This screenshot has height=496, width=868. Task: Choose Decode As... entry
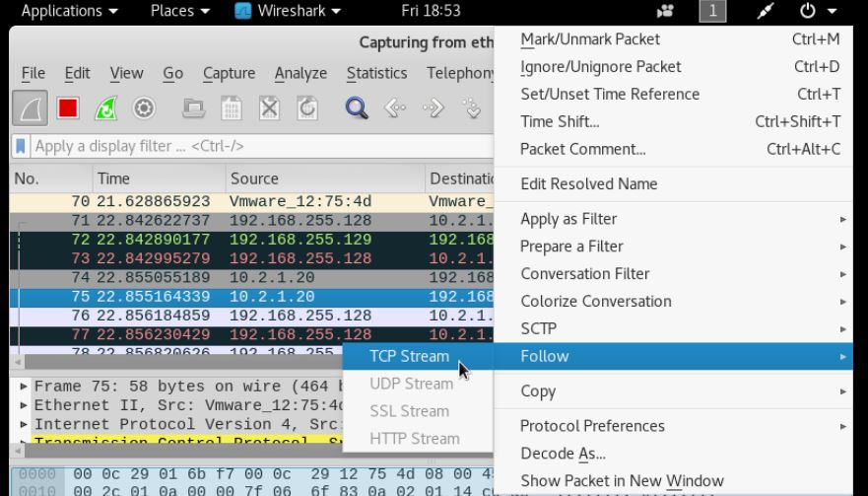[x=673, y=454]
